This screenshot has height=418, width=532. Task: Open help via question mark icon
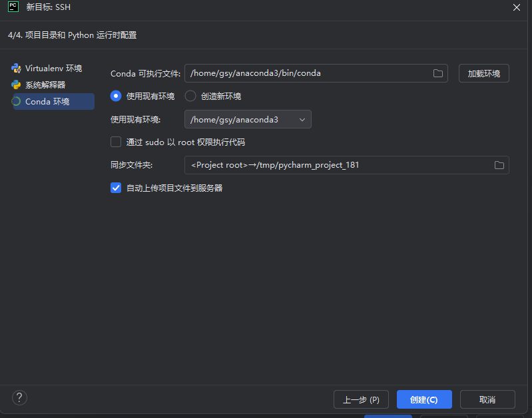click(19, 397)
